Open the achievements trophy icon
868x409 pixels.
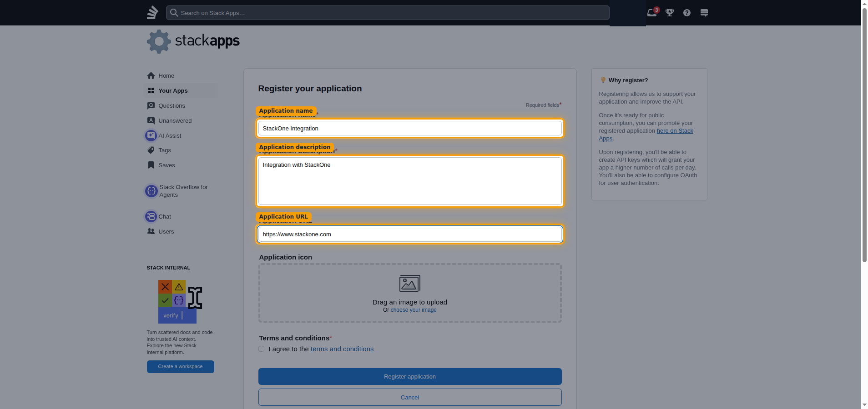pyautogui.click(x=670, y=13)
